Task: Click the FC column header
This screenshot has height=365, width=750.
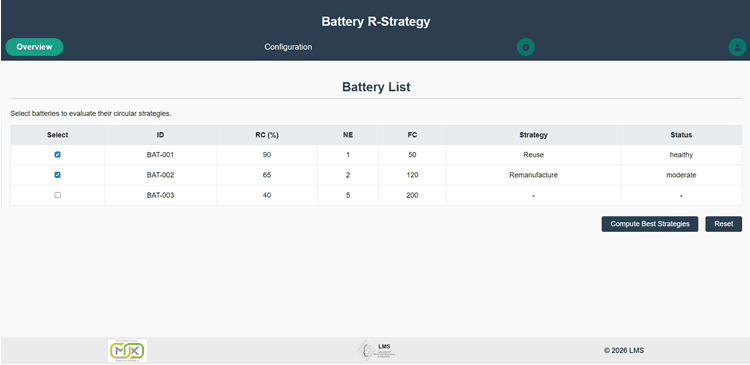Action: pos(412,135)
